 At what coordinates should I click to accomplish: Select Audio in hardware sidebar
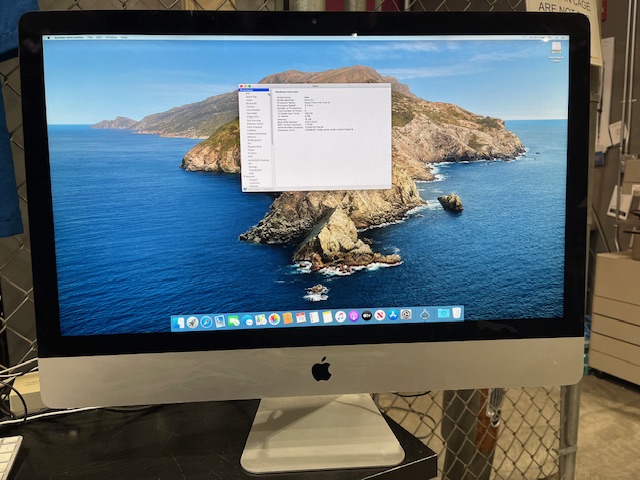coord(249,100)
